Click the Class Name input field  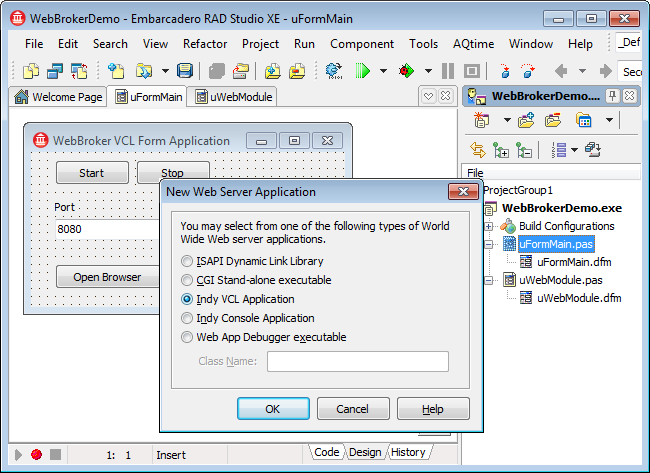click(x=358, y=361)
